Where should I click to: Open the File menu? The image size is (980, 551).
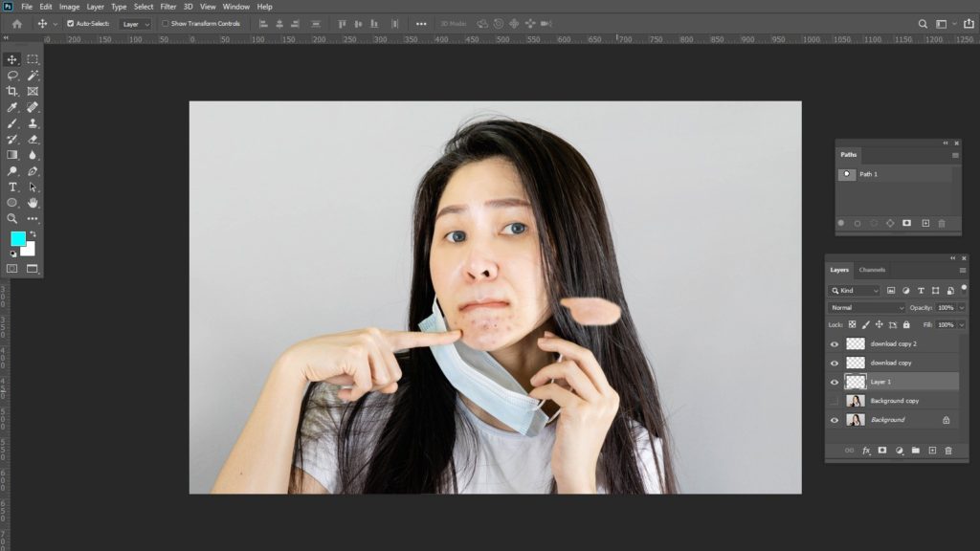pos(27,7)
